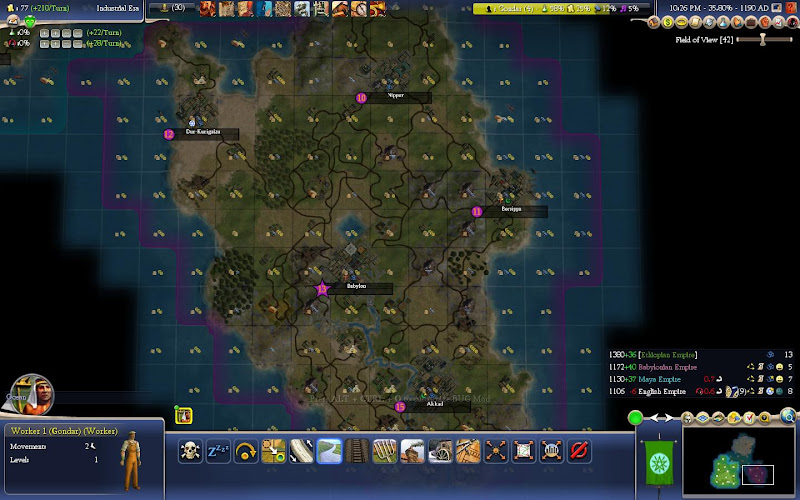This screenshot has height=500, width=800.
Task: Cycle to the next unit arrow
Action: [x=668, y=417]
